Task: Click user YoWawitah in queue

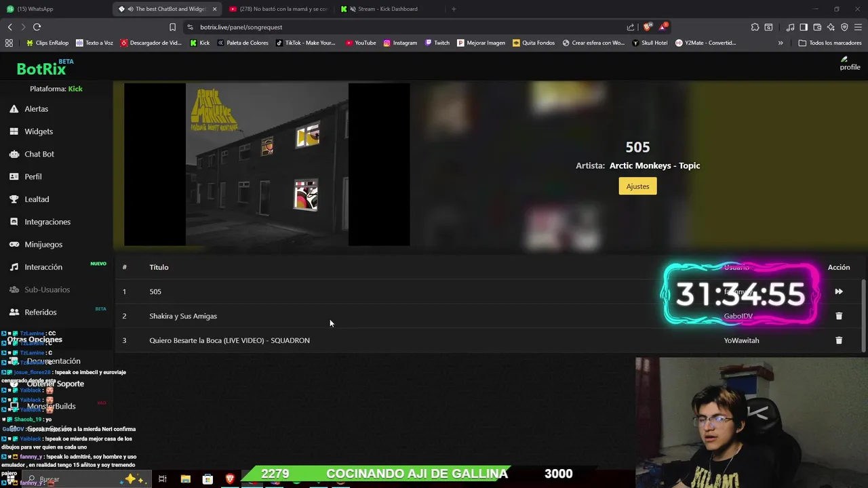Action: point(741,340)
